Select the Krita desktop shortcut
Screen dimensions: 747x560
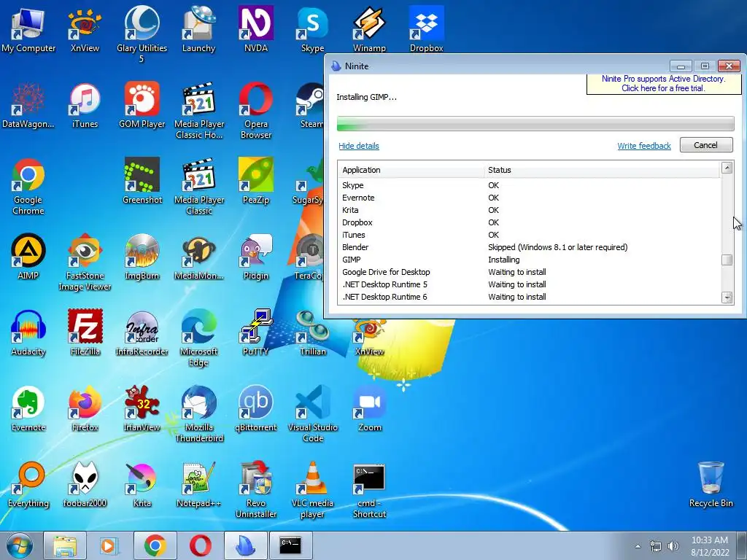pos(142,484)
